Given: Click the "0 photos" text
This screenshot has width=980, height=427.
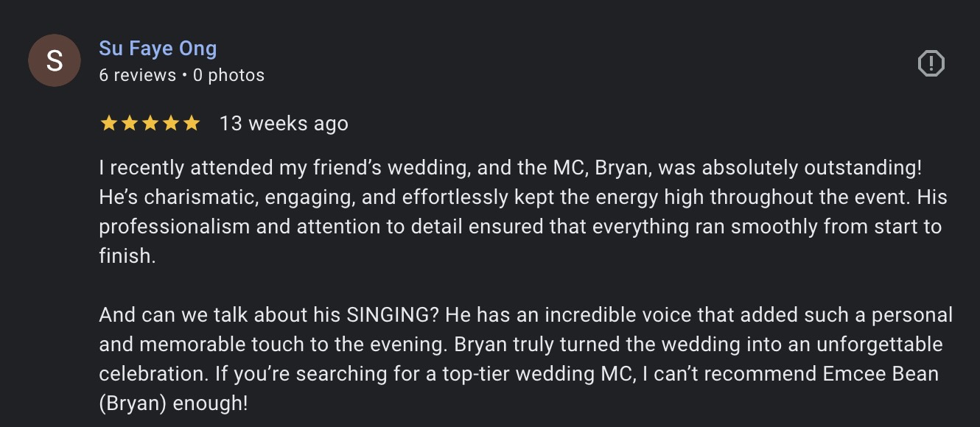Looking at the screenshot, I should (228, 75).
